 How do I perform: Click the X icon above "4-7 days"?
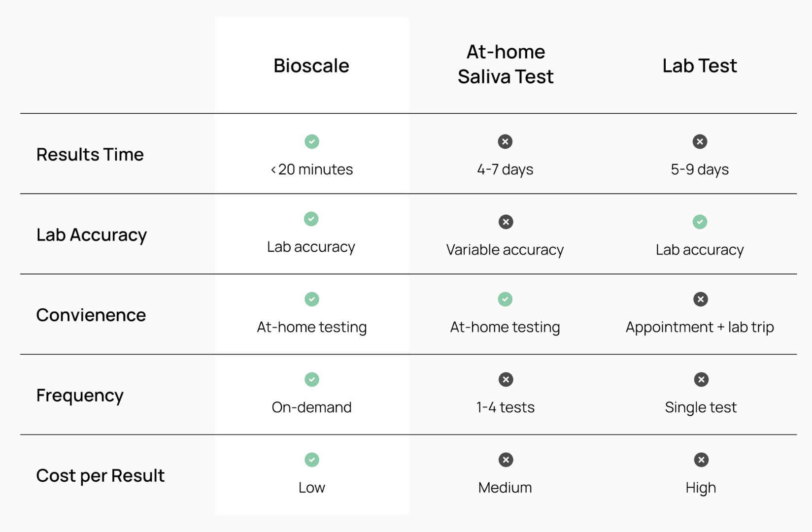point(505,142)
